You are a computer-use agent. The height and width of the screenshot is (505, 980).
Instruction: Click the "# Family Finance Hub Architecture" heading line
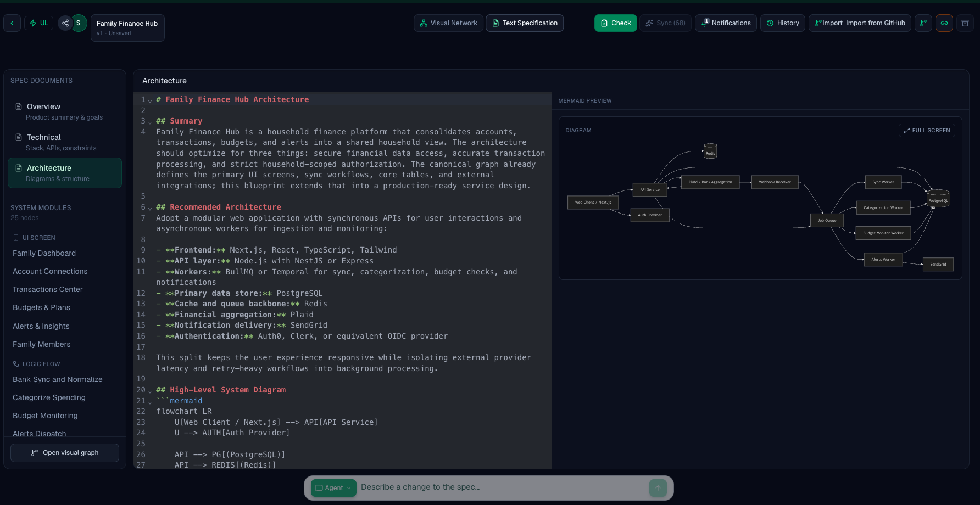tap(232, 99)
